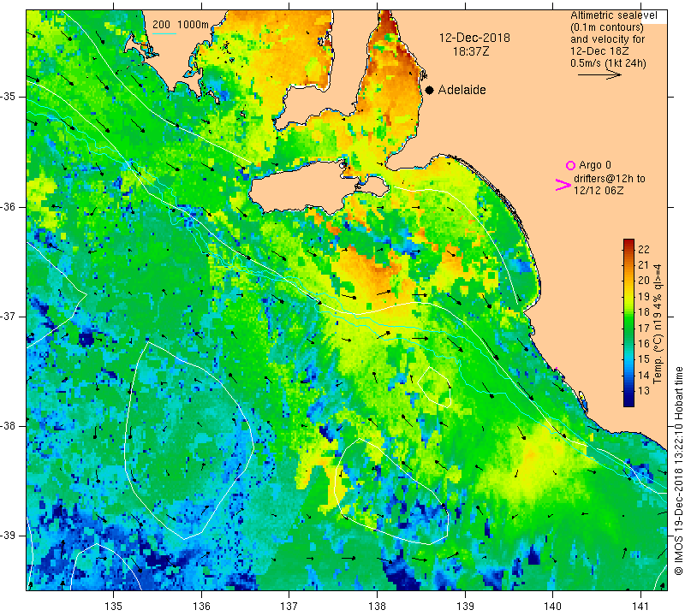Click the latitude axis label -38

coord(8,426)
